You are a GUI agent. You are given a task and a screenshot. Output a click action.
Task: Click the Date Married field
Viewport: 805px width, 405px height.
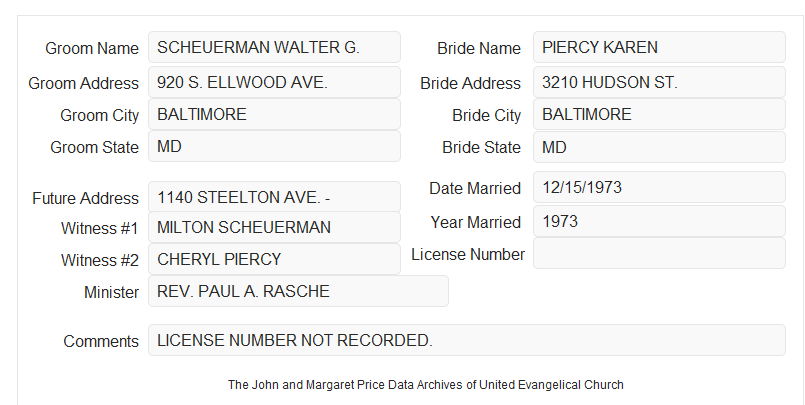(659, 187)
